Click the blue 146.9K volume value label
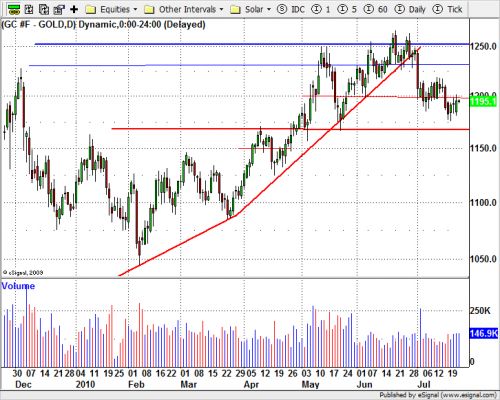This screenshot has height=400, width=500. click(483, 333)
